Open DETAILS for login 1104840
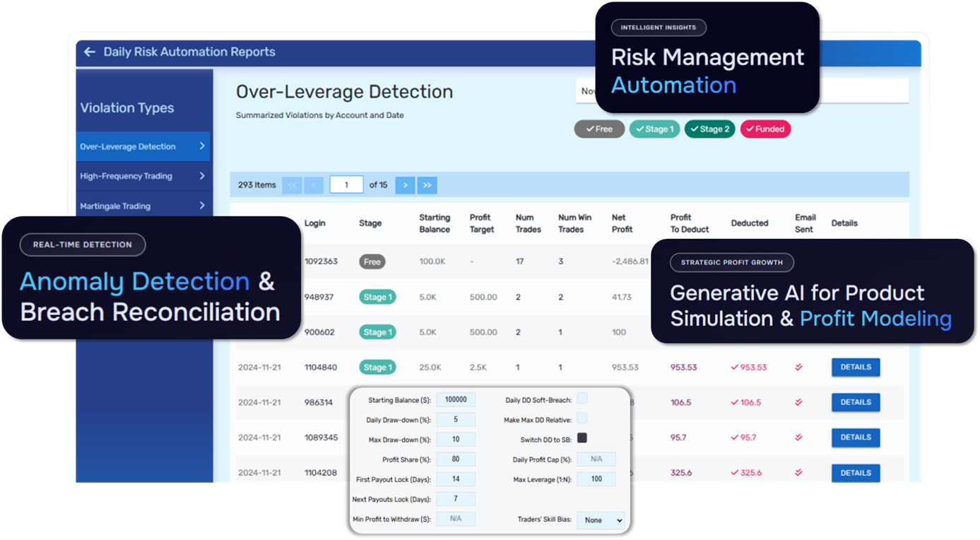980x540 pixels. point(855,368)
